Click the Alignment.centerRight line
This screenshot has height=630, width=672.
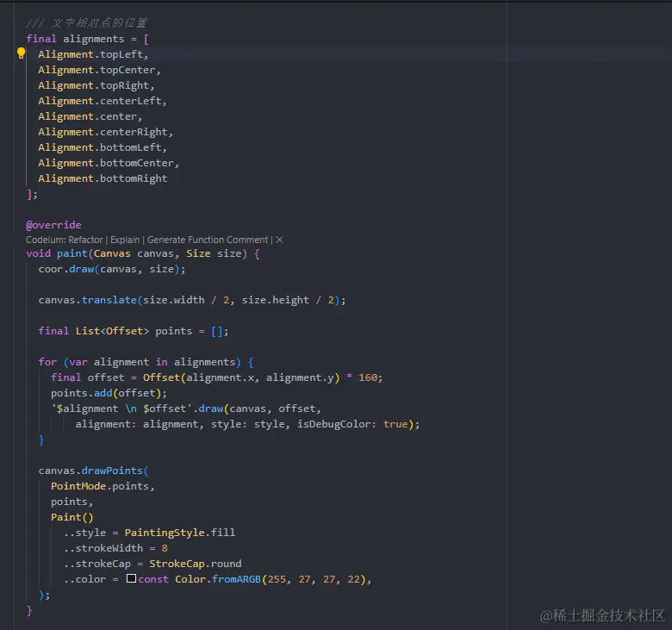pyautogui.click(x=105, y=132)
